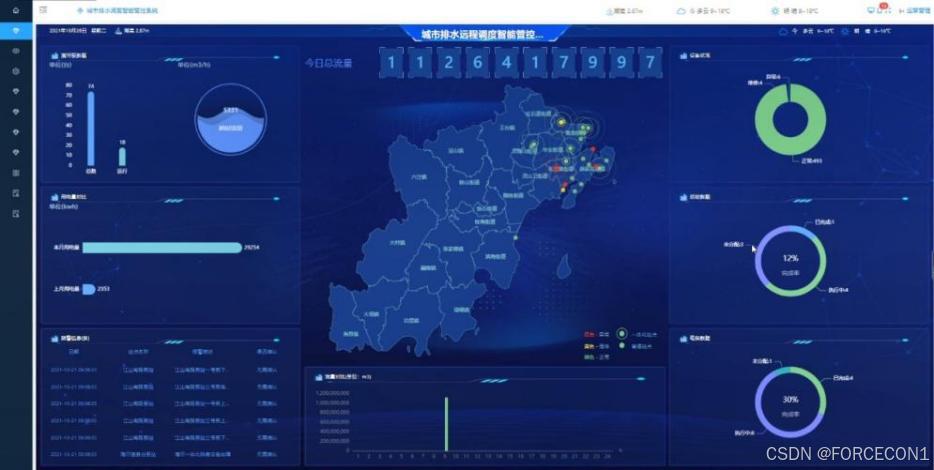Click the chart icon heading the electricity comparison panel
The height and width of the screenshot is (470, 934).
pos(55,197)
